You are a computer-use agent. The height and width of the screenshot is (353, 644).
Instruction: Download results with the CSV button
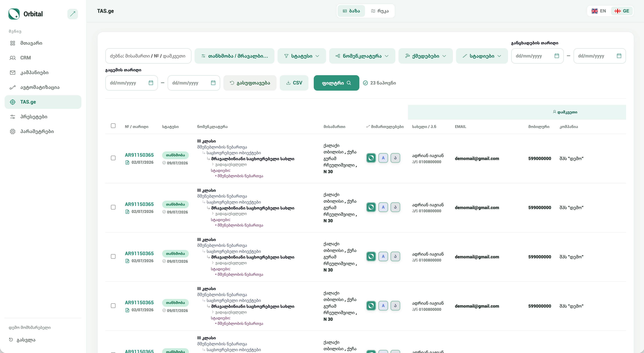tap(294, 83)
